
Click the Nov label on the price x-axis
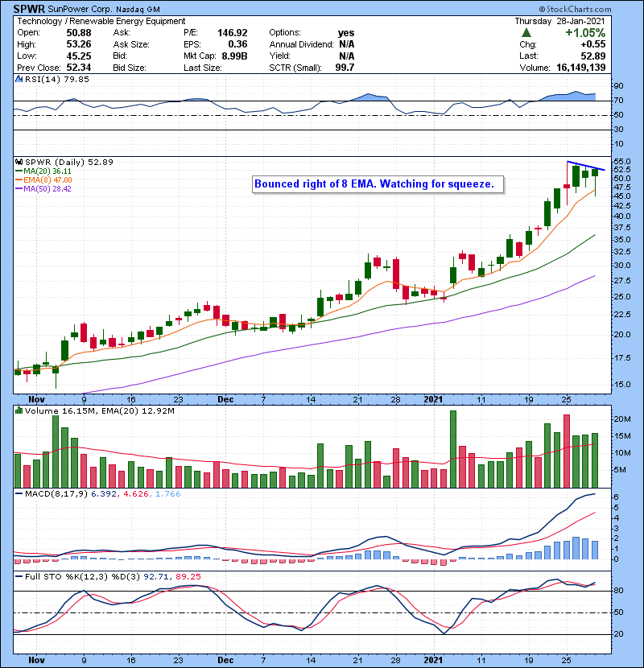coord(36,398)
